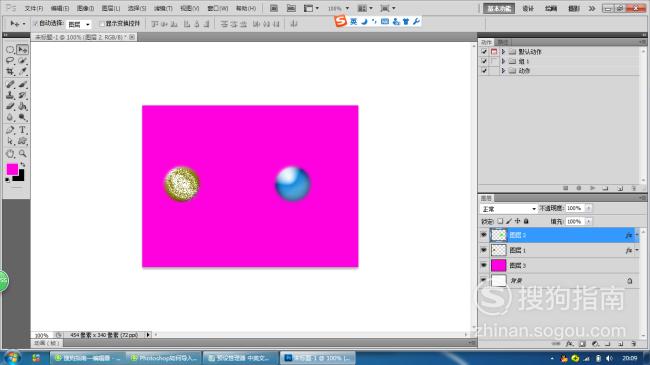
Task: Swap foreground and background colors
Action: (x=22, y=165)
